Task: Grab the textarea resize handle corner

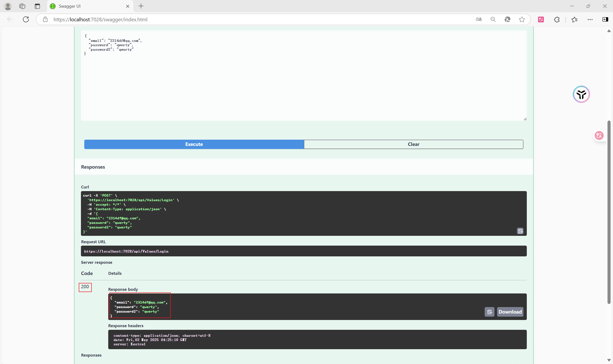Action: click(525, 119)
